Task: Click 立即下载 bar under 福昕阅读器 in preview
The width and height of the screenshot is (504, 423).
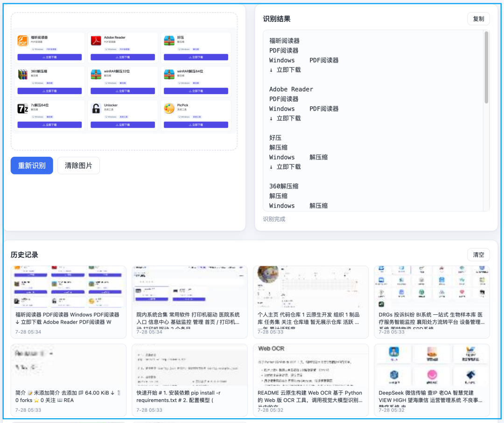Action: coord(49,57)
